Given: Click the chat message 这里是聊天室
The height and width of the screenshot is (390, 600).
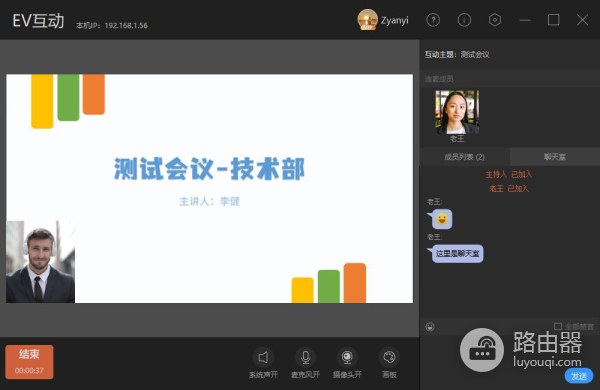Looking at the screenshot, I should point(458,253).
